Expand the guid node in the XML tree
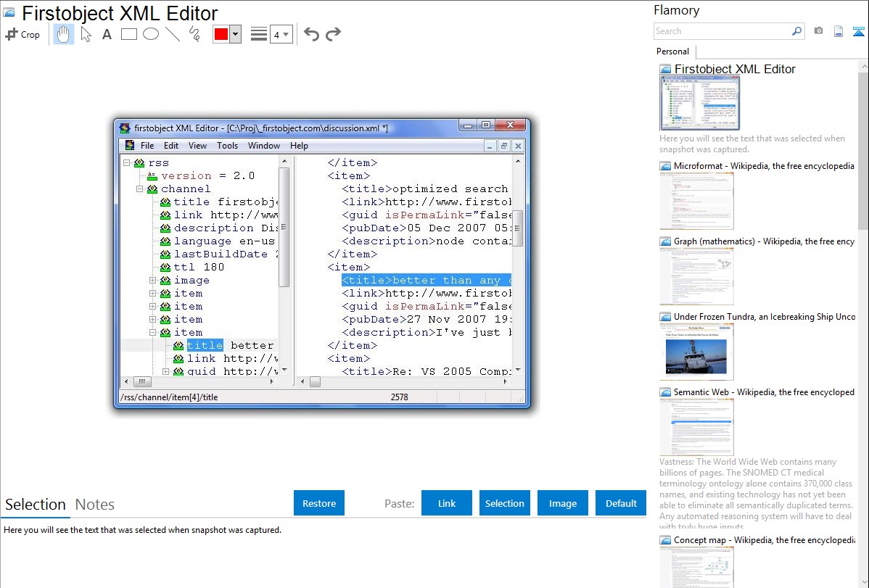The width and height of the screenshot is (869, 588). point(165,371)
